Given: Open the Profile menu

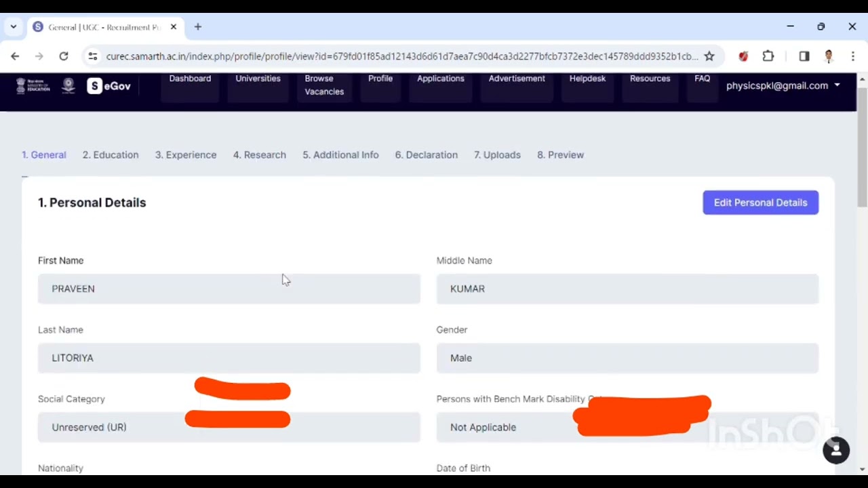Looking at the screenshot, I should [380, 79].
